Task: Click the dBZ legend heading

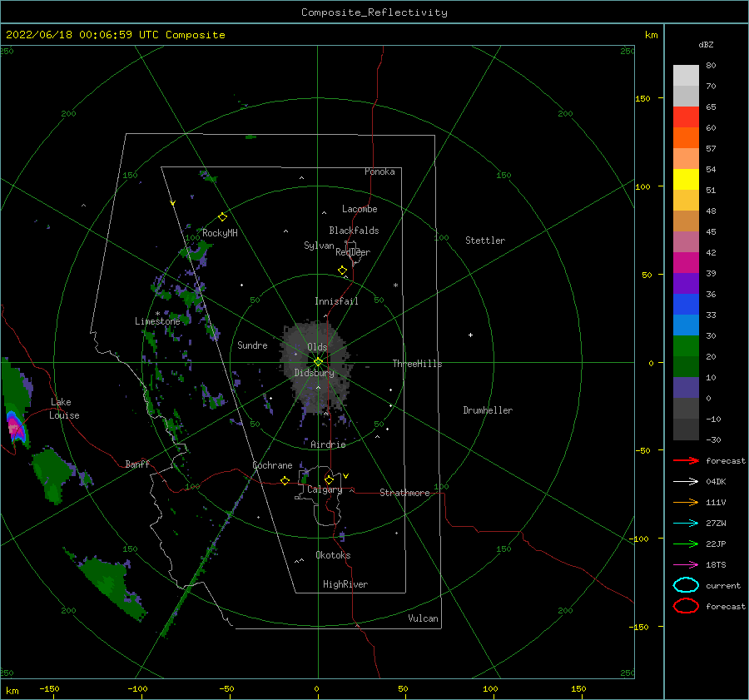Action: (706, 44)
